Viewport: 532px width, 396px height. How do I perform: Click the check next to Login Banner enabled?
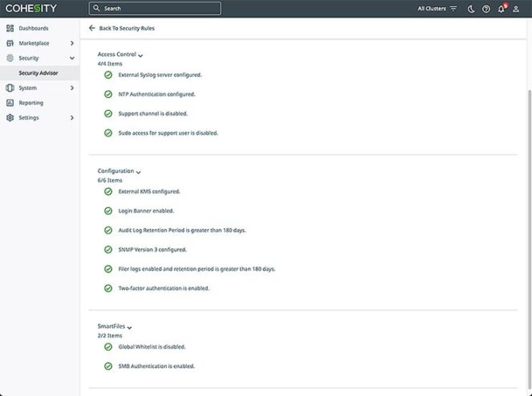(x=108, y=211)
